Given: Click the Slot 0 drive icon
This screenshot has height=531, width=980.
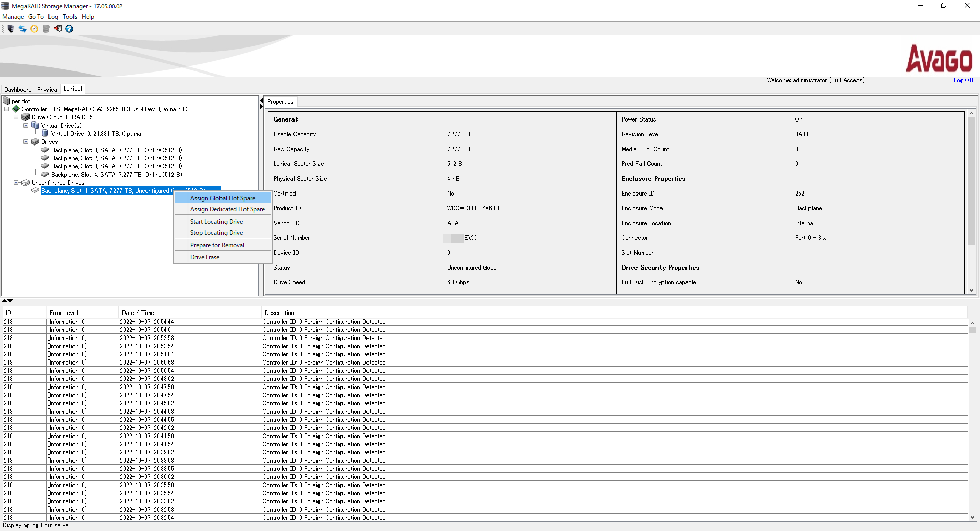Looking at the screenshot, I should click(45, 150).
